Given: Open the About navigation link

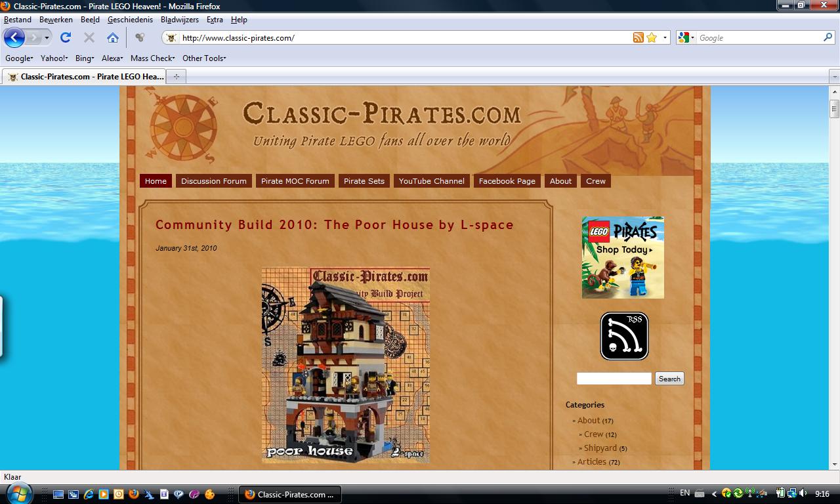Looking at the screenshot, I should [560, 181].
